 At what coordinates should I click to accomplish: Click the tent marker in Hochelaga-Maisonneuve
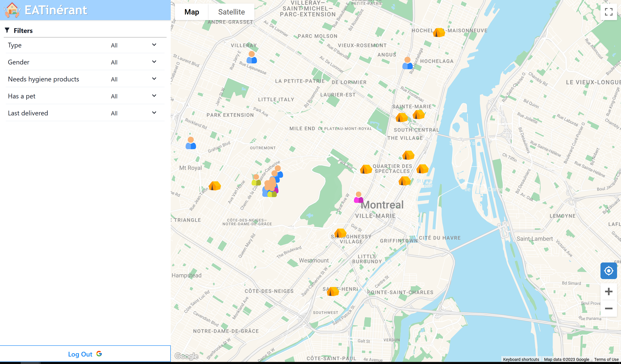coord(439,33)
